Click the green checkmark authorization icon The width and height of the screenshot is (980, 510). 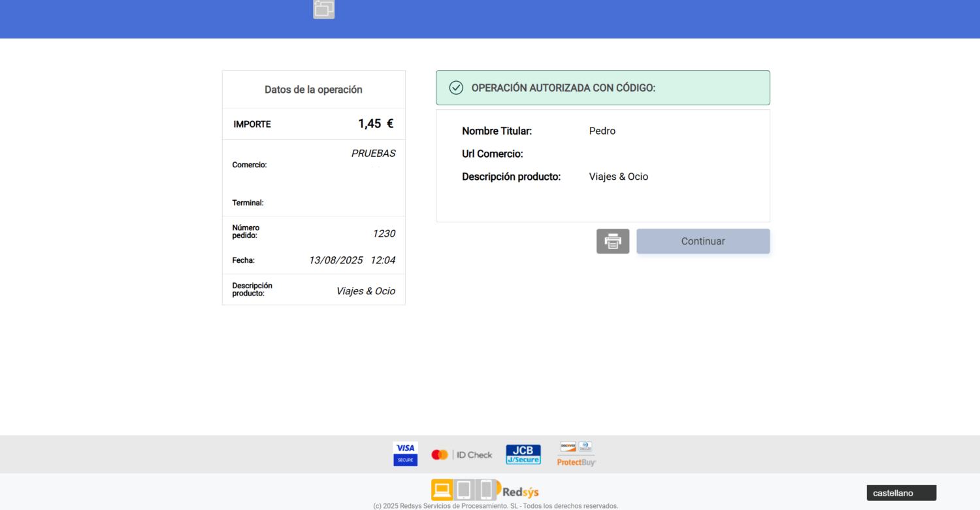point(456,88)
